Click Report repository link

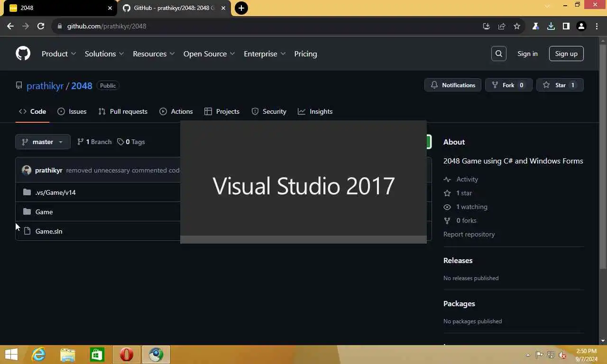tap(469, 234)
